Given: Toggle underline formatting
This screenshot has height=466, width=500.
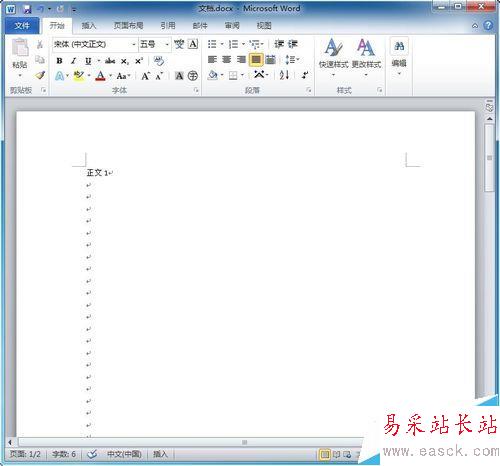Looking at the screenshot, I should 88,61.
